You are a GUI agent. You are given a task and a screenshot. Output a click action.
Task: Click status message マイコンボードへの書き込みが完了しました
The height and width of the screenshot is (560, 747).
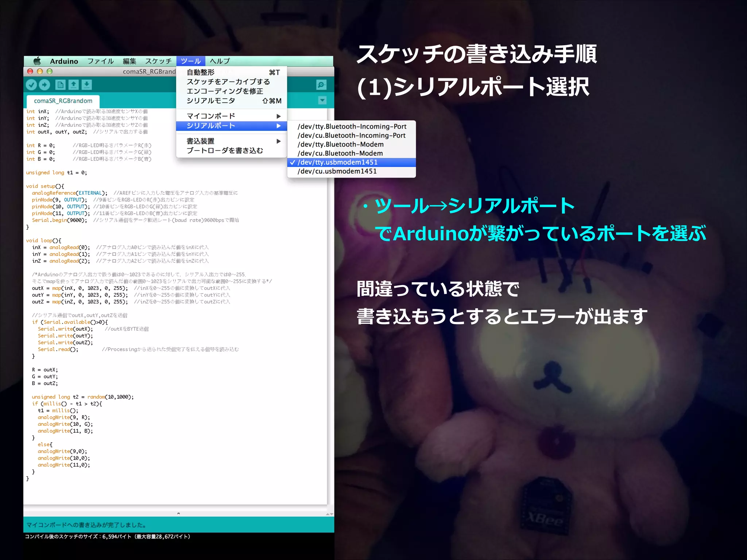pyautogui.click(x=86, y=525)
